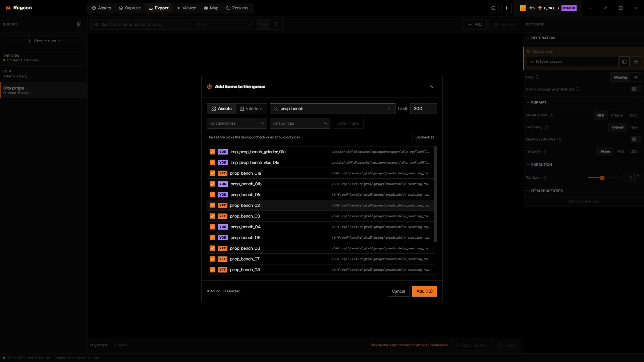Screen dimensions: 644x362
Task: Open the Projects top navigation tab
Action: [237, 8]
